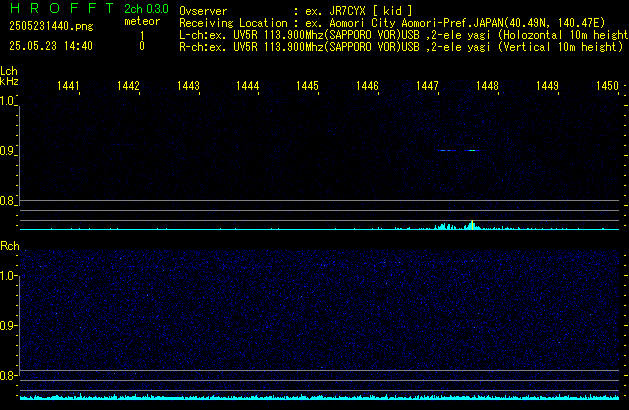Pick time axis marker 1443
The image size is (629, 410).
188,86
